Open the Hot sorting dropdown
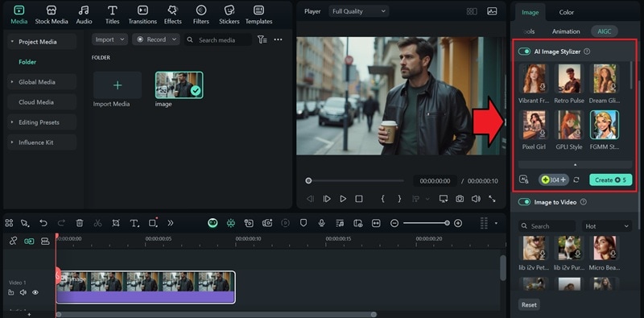The image size is (644, 318). pos(607,226)
